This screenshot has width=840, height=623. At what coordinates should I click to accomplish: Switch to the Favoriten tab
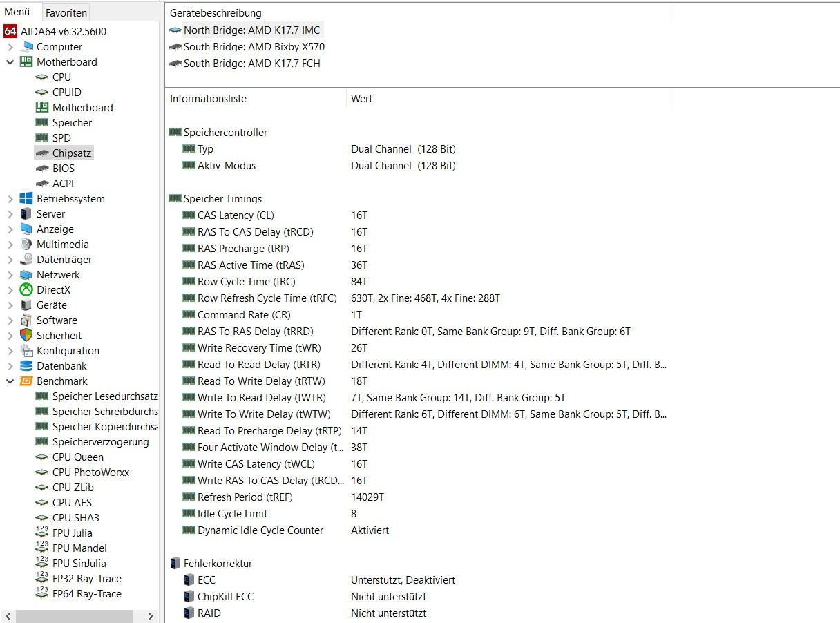[66, 13]
